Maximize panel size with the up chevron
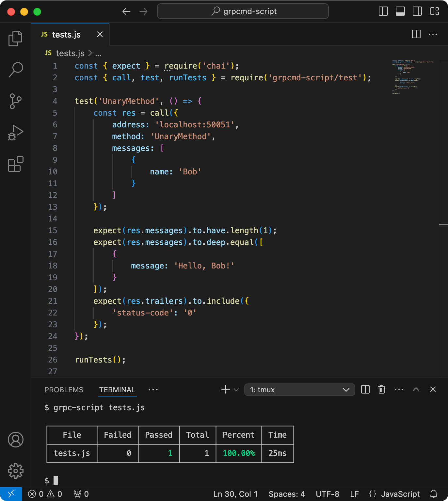Viewport: 448px width, 501px height. 416,389
